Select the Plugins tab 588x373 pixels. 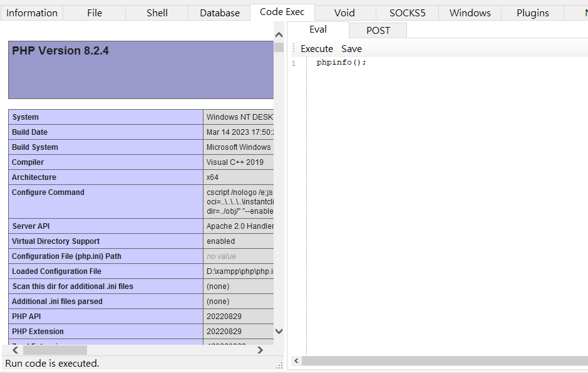[x=532, y=13]
